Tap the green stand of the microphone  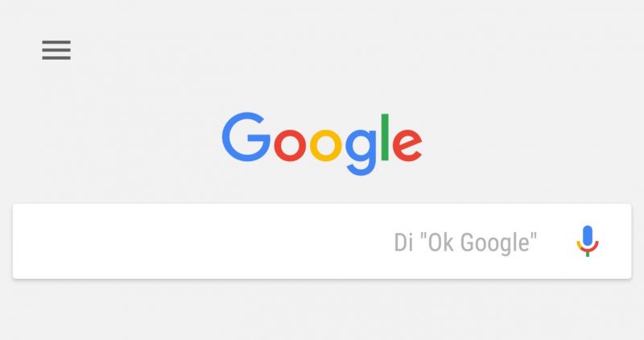point(588,254)
